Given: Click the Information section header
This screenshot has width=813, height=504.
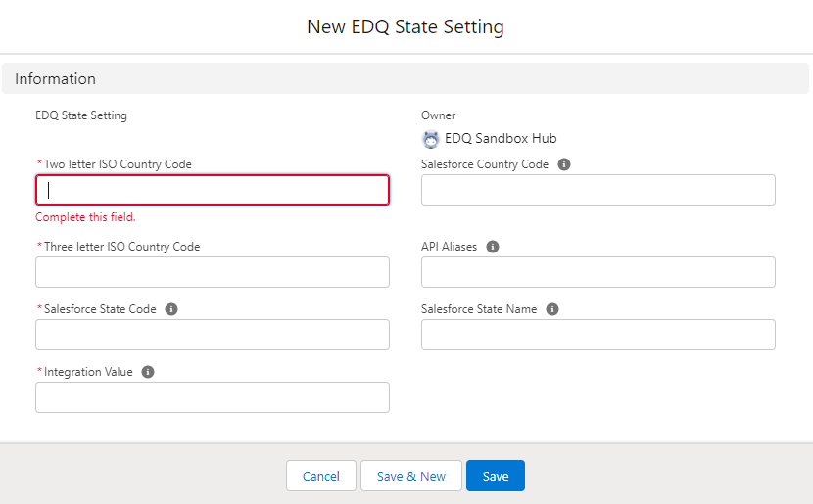Looking at the screenshot, I should pyautogui.click(x=406, y=78).
